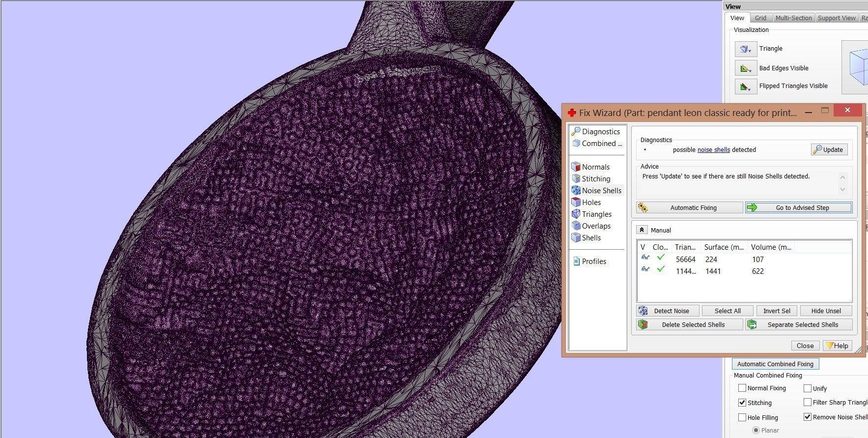Click Delete Selected Shells

[690, 324]
